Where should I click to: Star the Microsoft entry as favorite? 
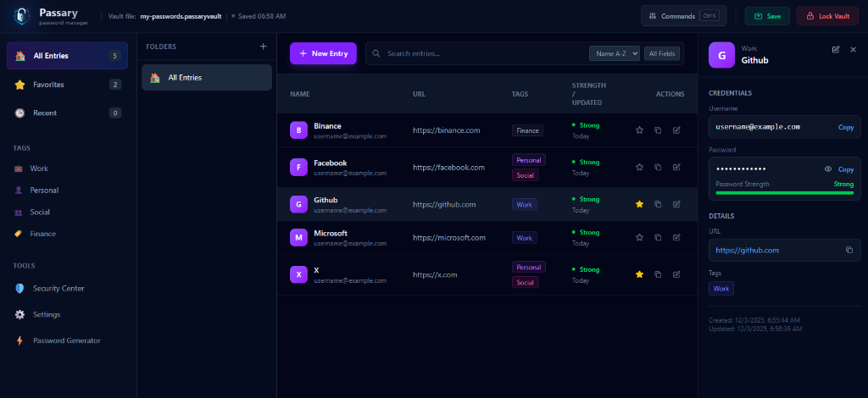(639, 237)
